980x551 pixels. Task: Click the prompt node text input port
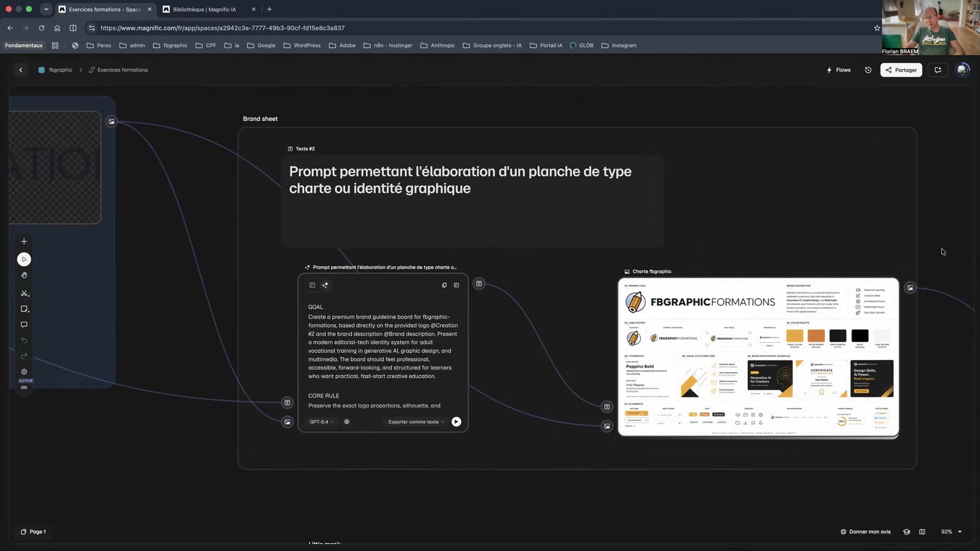coord(287,403)
